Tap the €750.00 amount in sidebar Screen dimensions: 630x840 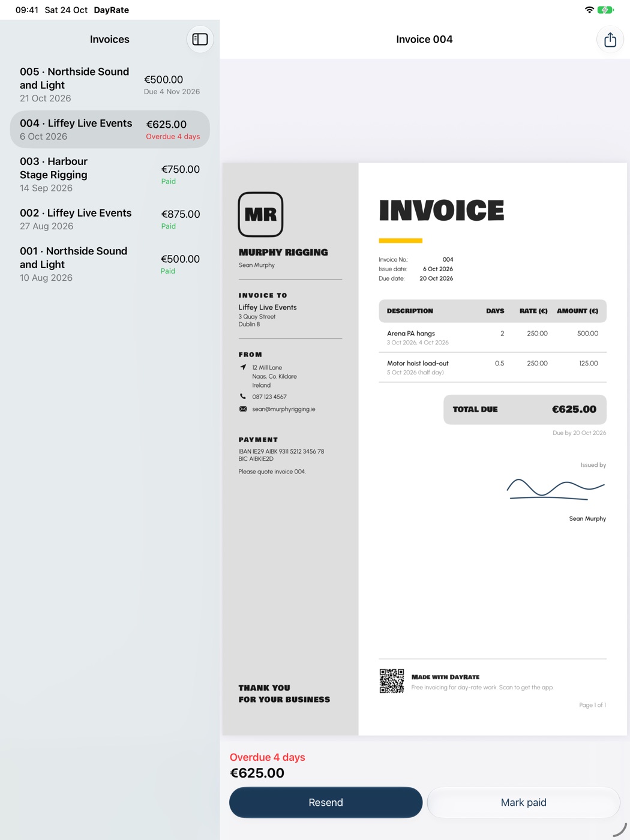point(181,169)
